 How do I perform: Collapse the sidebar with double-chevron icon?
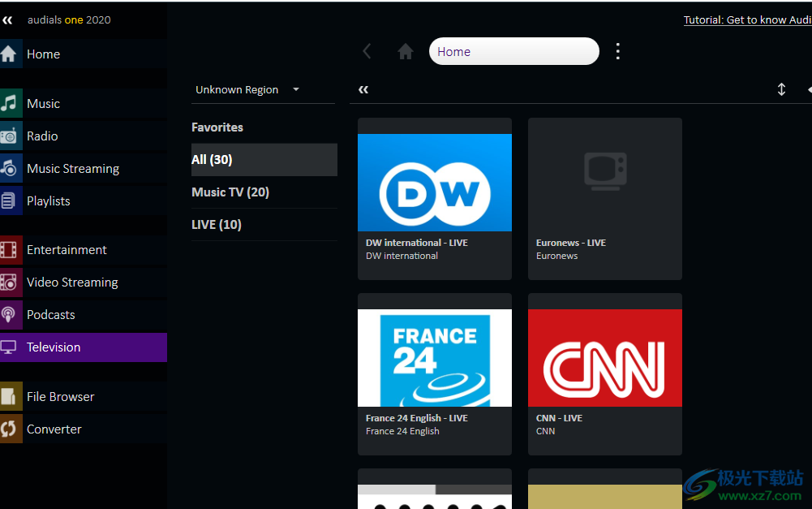[7, 20]
